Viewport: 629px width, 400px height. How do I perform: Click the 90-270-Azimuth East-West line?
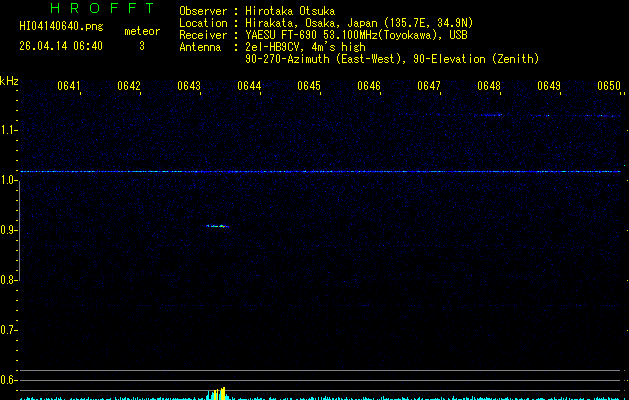point(392,59)
